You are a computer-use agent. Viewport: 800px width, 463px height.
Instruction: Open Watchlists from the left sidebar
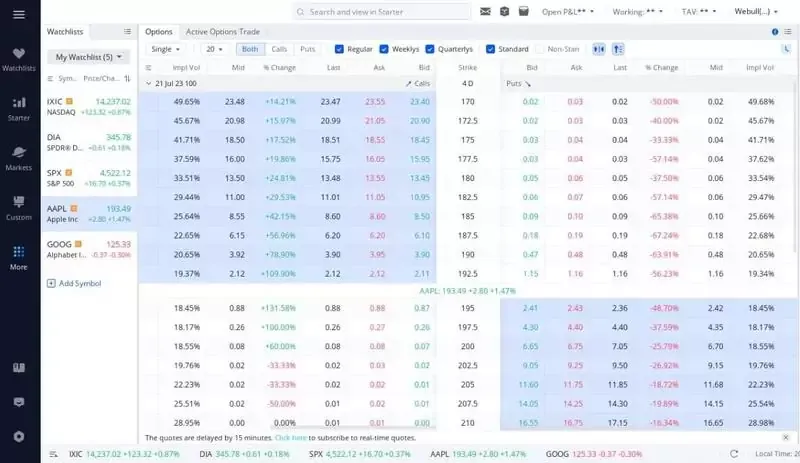[x=19, y=59]
